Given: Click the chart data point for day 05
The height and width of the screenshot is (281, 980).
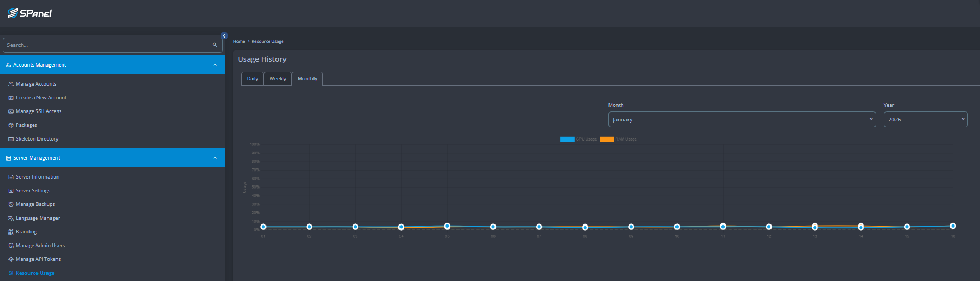Looking at the screenshot, I should point(447,226).
